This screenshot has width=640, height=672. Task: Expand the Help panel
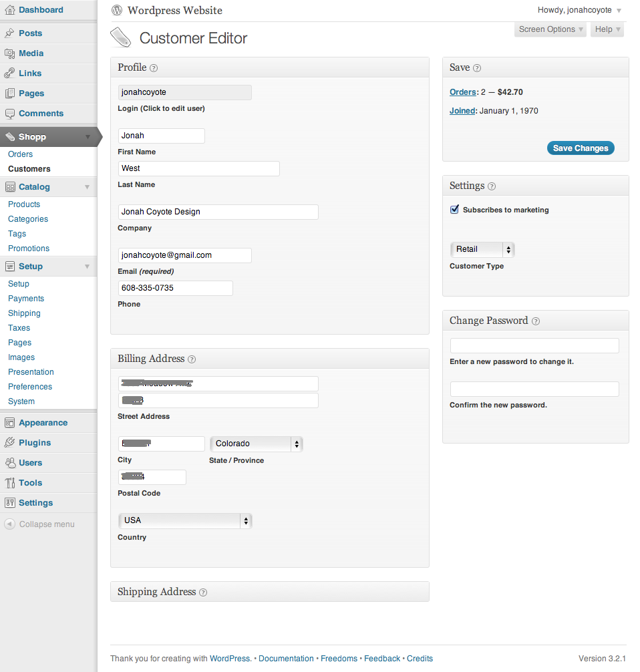pyautogui.click(x=607, y=29)
